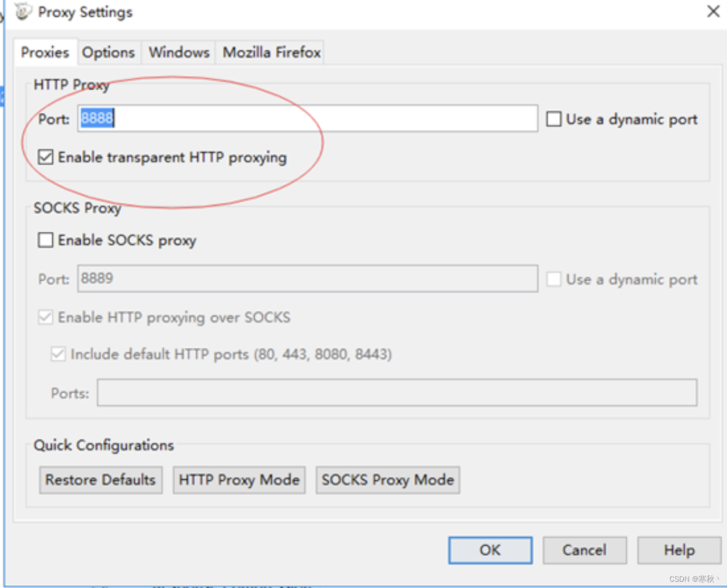Click the Charles jug icon in title bar
This screenshot has height=588, width=727.
pos(23,11)
